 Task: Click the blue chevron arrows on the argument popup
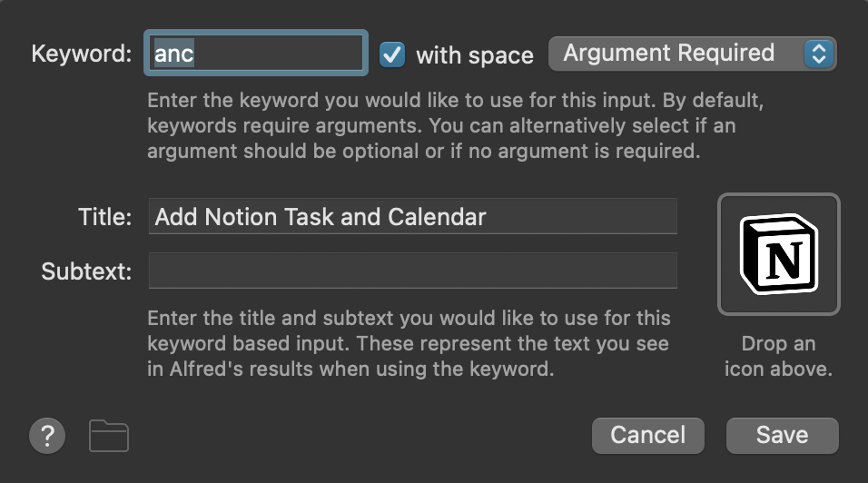(x=818, y=54)
